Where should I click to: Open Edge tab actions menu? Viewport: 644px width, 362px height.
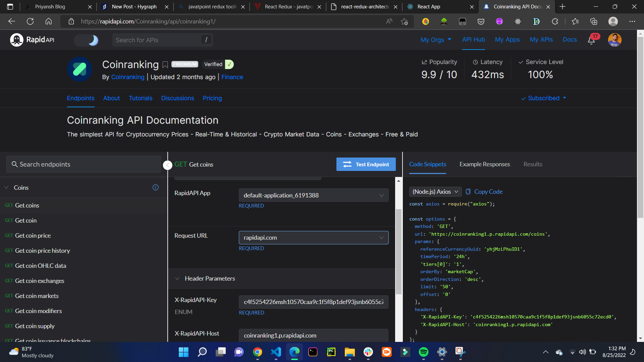(10, 7)
